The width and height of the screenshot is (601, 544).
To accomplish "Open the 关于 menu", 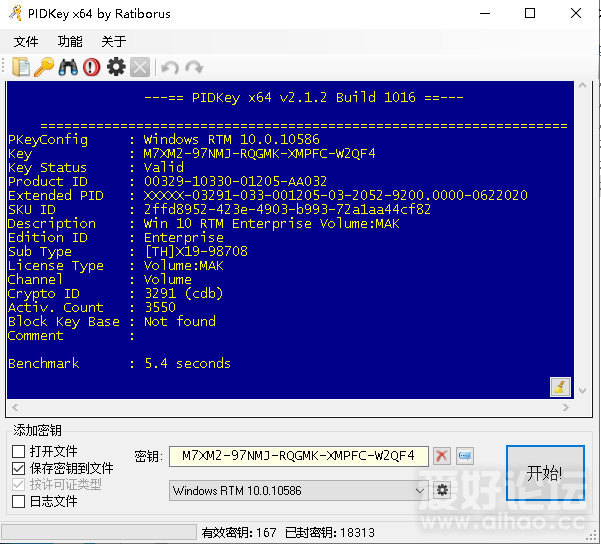I will click(x=114, y=41).
